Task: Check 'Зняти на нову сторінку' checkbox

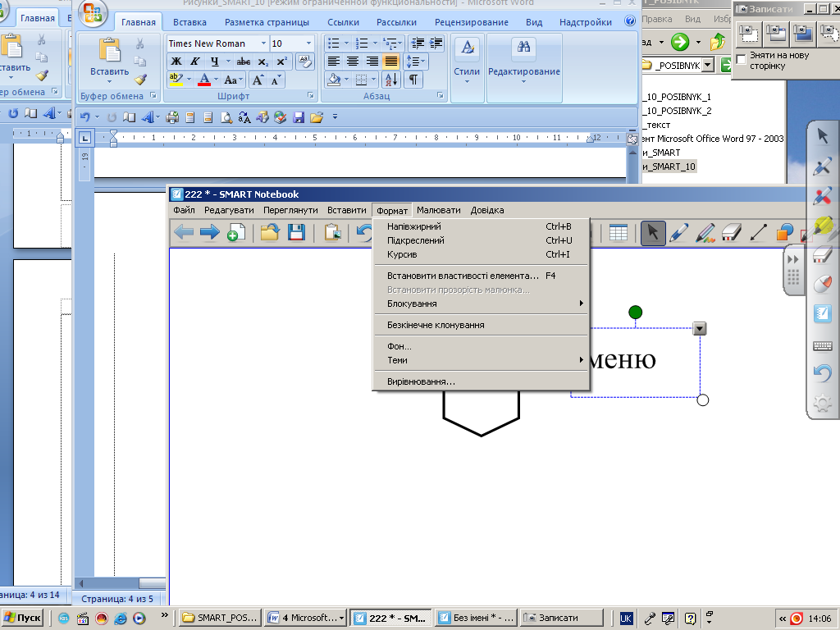Action: [742, 59]
